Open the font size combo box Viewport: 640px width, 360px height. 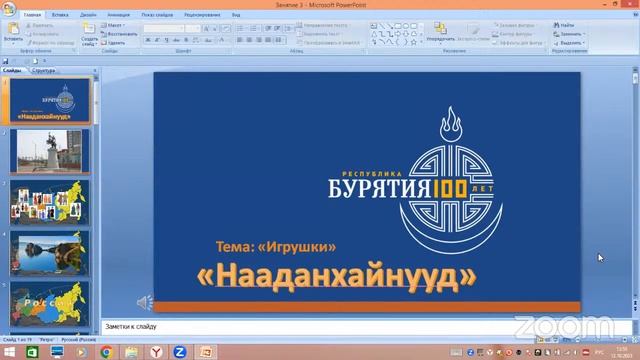point(193,29)
